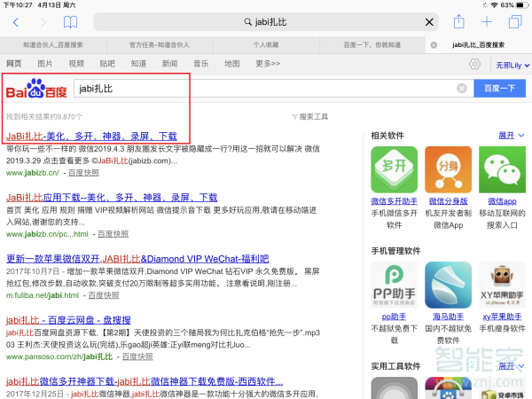Open result JaBi扎比应用下载--美化、多开
The height and width of the screenshot is (399, 532).
[112, 198]
